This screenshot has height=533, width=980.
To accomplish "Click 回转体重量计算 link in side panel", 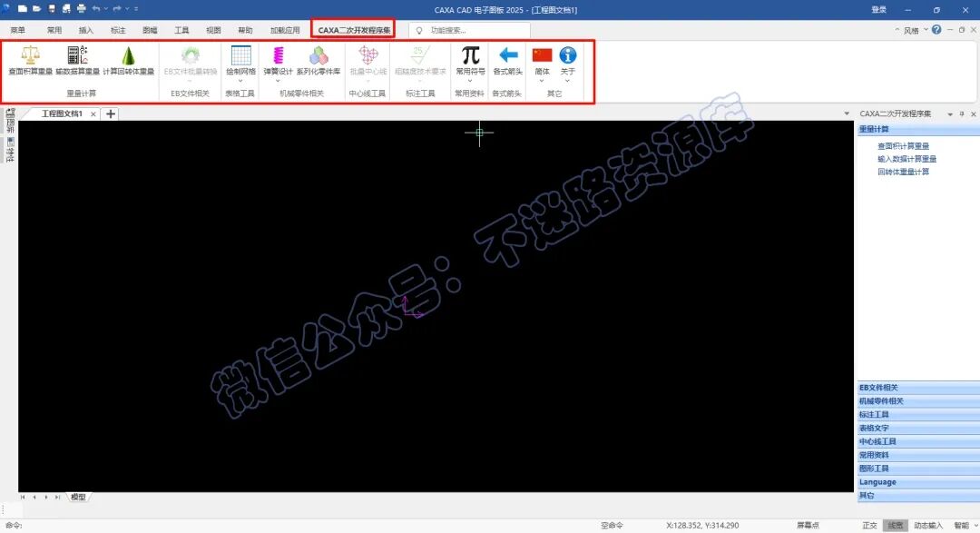I will (x=903, y=172).
